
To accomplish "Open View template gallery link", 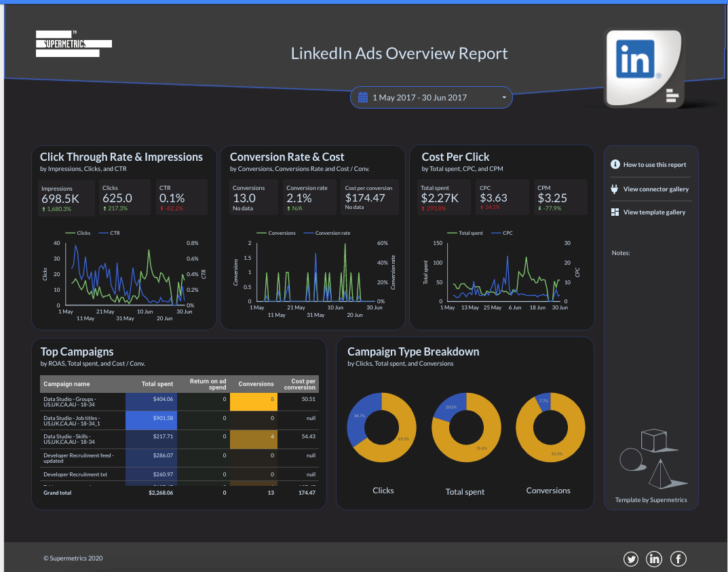I will point(654,212).
